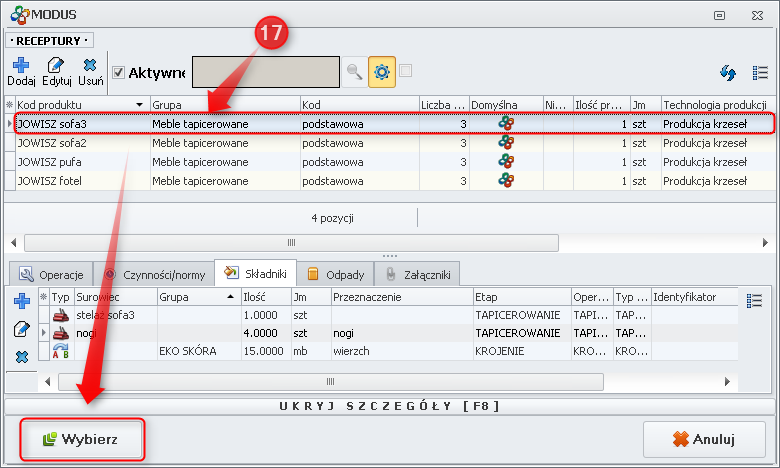Click the Dodaj add recipe icon

[x=21, y=66]
